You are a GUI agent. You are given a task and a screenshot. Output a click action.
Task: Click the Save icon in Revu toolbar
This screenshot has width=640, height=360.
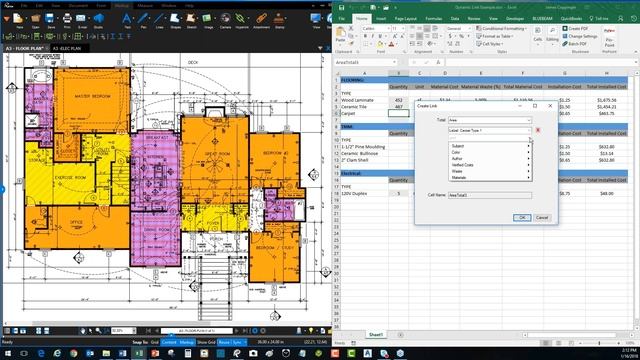(50, 18)
